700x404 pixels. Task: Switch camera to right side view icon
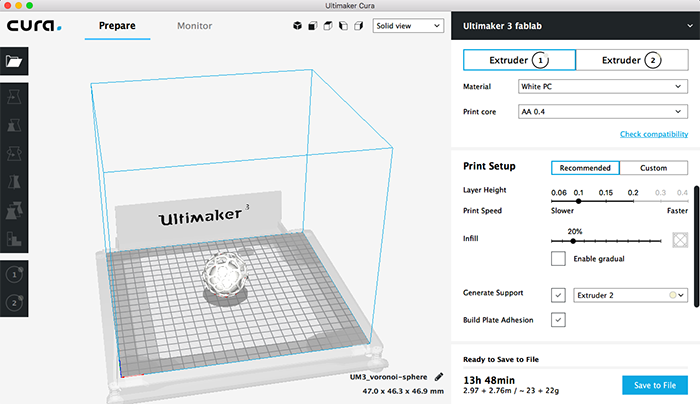358,26
